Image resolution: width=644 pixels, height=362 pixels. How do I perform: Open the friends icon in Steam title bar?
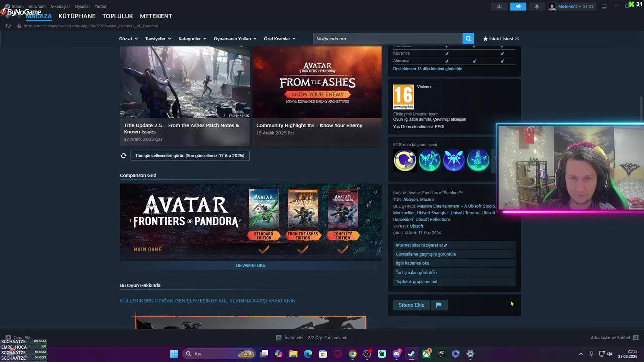[499, 6]
